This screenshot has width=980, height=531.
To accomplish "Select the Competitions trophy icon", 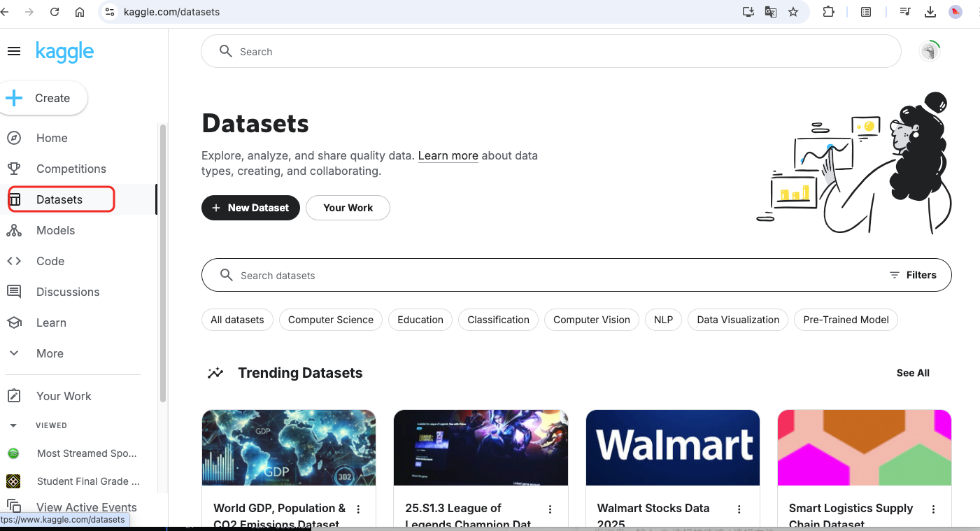I will pyautogui.click(x=15, y=168).
